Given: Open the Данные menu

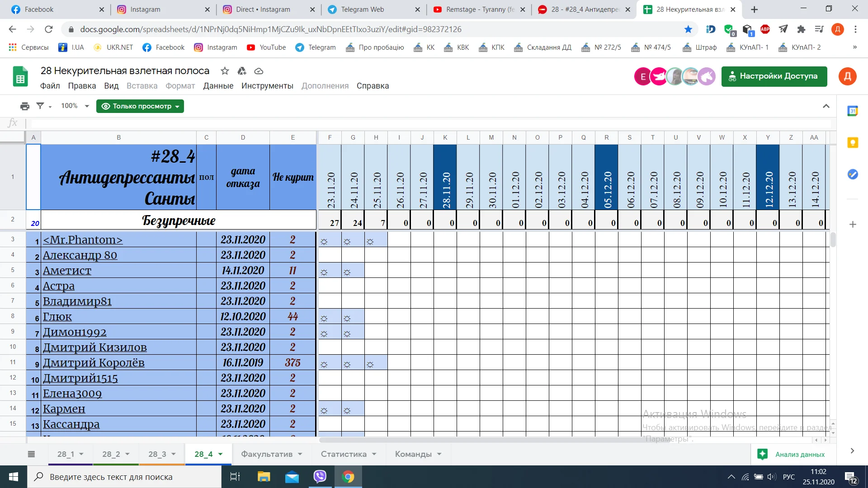Looking at the screenshot, I should point(218,86).
